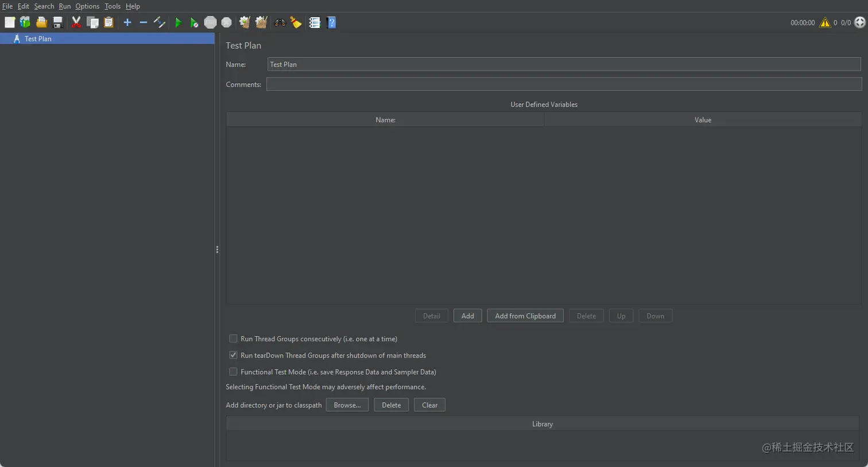Open the Tools menu
Viewport: 868px width, 467px height.
pyautogui.click(x=113, y=6)
